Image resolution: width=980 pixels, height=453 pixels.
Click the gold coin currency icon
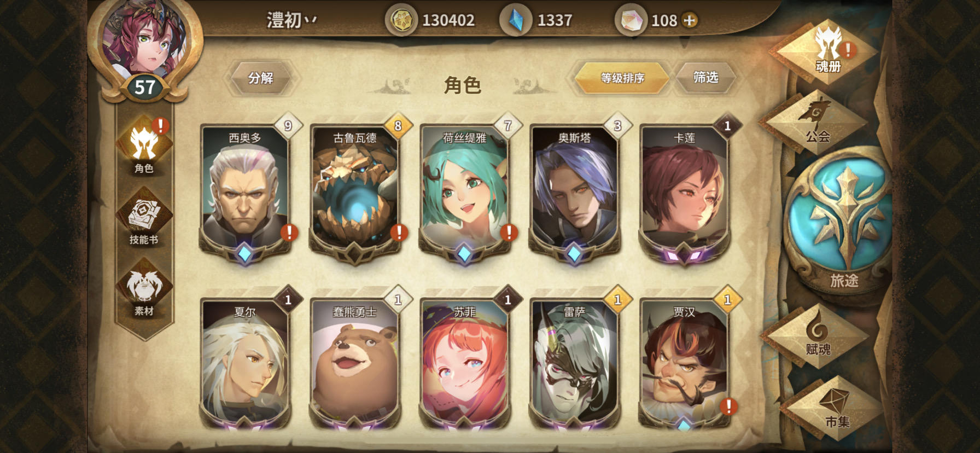point(402,21)
